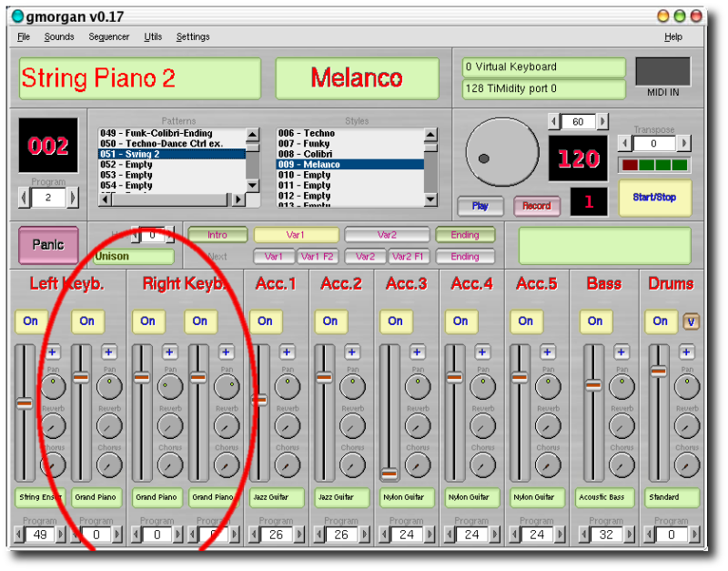This screenshot has width=728, height=571.
Task: Toggle Acc.4 channel On switch
Action: 460,321
